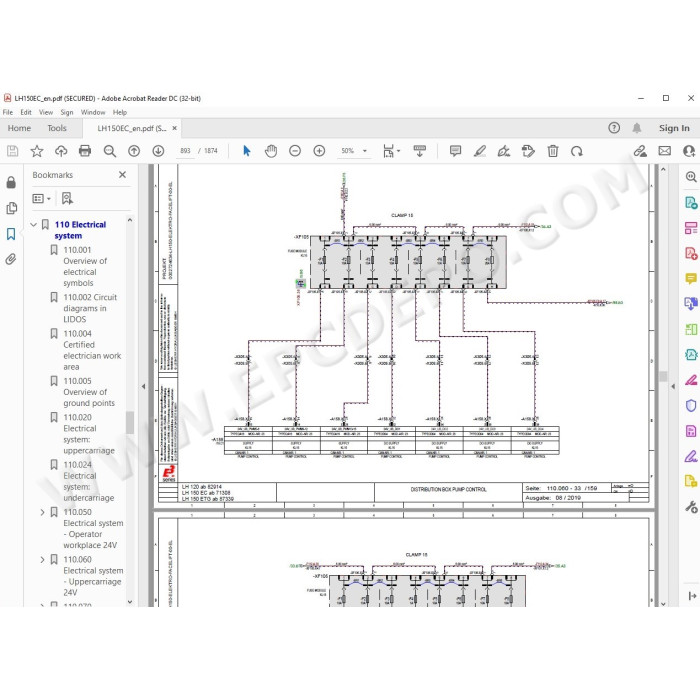This screenshot has width=700, height=700.
Task: Switch to the Tools tab
Action: 57,128
